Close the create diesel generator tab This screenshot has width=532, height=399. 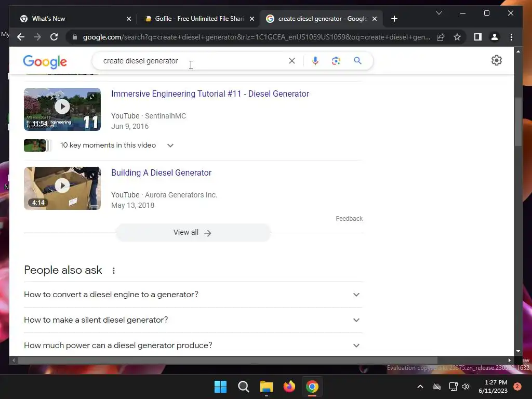click(x=375, y=19)
